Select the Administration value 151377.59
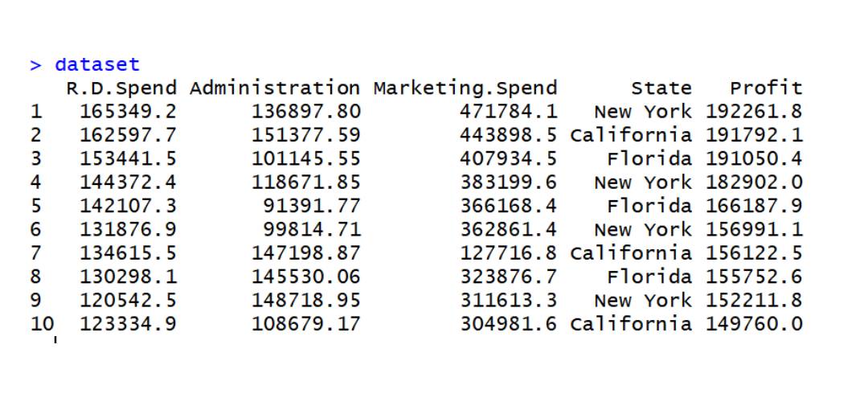This screenshot has height=402, width=868. coord(306,134)
